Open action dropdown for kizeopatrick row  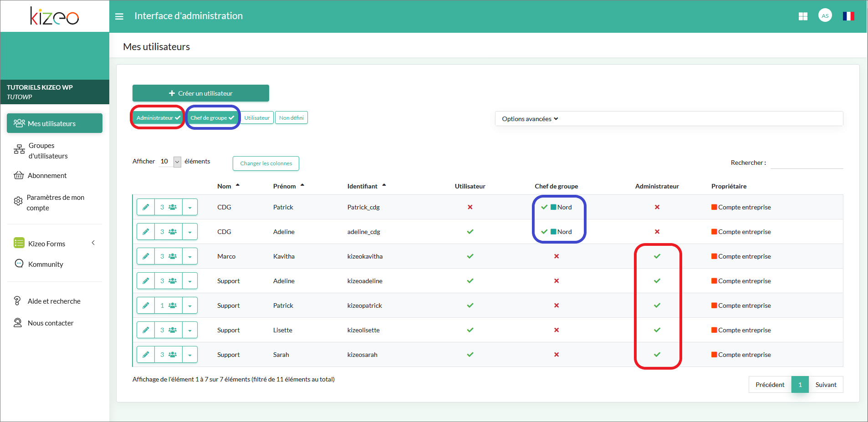(190, 305)
